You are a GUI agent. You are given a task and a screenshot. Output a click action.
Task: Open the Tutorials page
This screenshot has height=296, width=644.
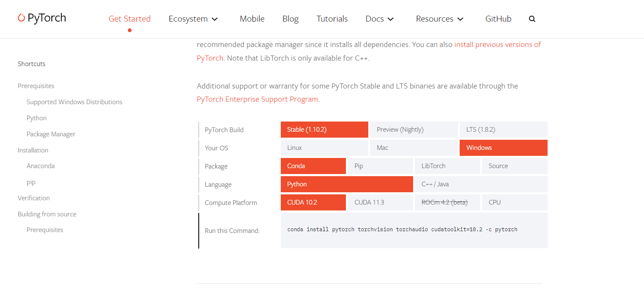332,19
